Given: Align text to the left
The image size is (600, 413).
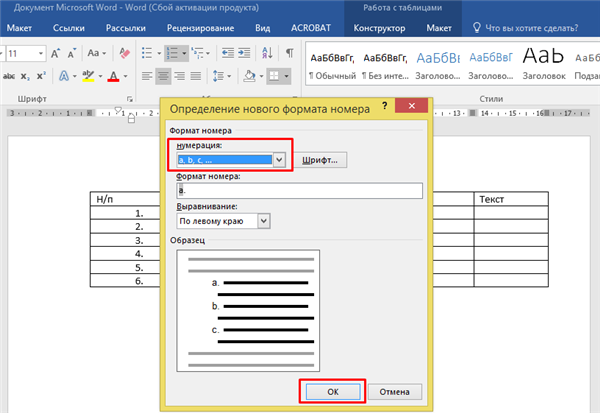Looking at the screenshot, I should tap(147, 76).
